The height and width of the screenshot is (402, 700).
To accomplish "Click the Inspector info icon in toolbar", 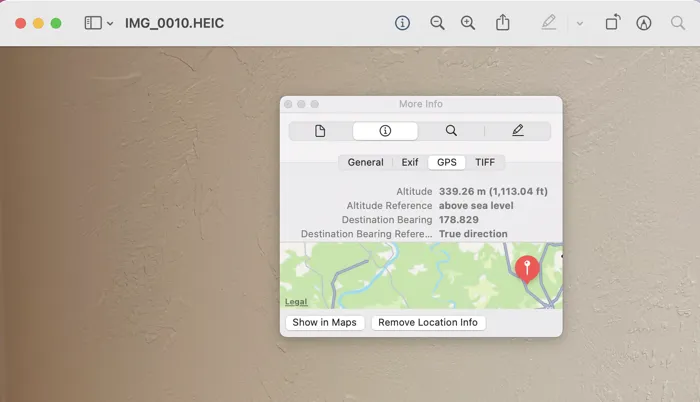I will [x=402, y=23].
